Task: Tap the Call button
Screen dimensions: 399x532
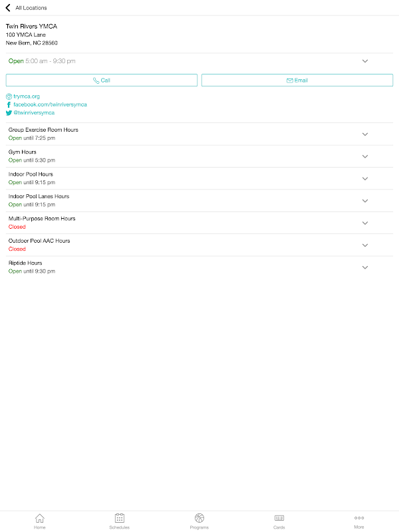Action: [102, 80]
